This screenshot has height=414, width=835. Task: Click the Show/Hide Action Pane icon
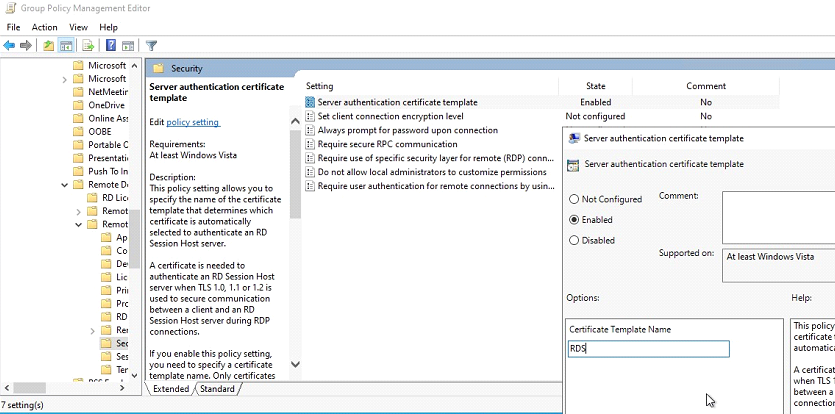[128, 45]
